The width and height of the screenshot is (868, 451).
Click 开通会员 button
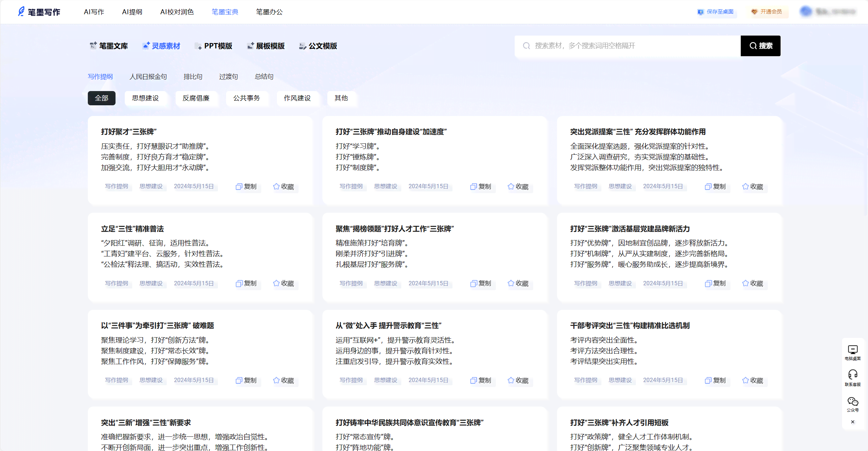(x=766, y=12)
